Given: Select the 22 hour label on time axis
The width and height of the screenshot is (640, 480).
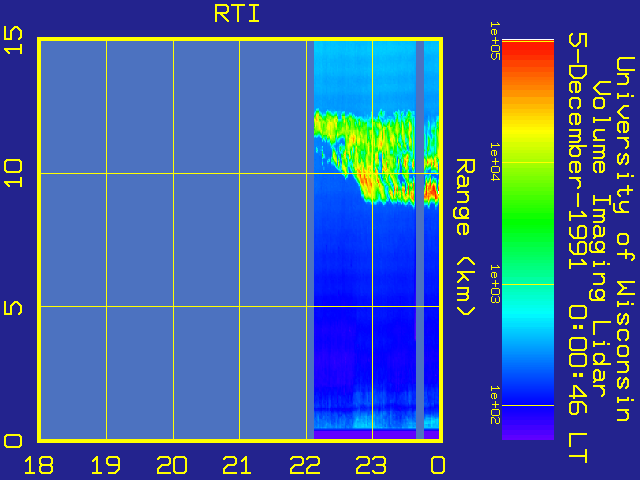Looking at the screenshot, I should tap(304, 465).
